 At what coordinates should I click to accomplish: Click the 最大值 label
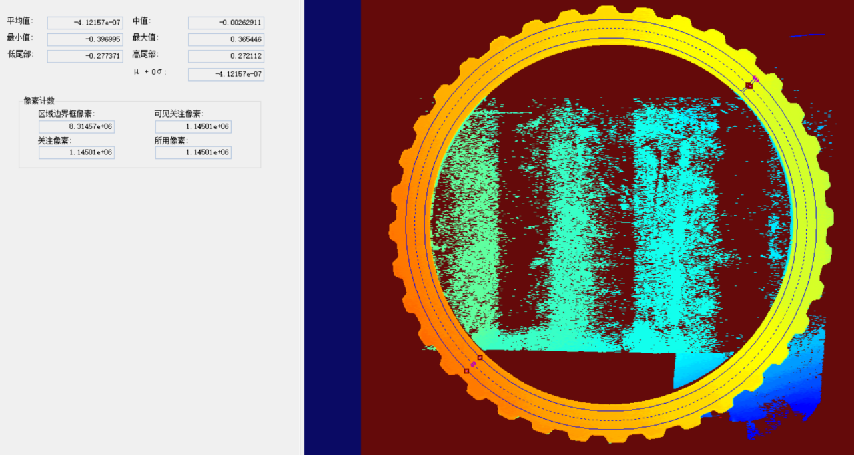click(x=144, y=38)
